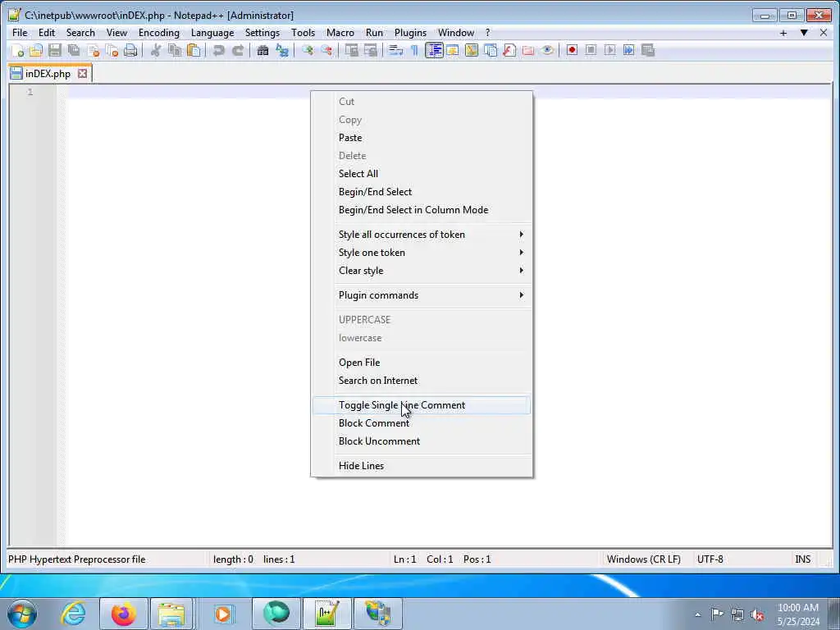Open the Plugins menu
840x630 pixels.
410,33
